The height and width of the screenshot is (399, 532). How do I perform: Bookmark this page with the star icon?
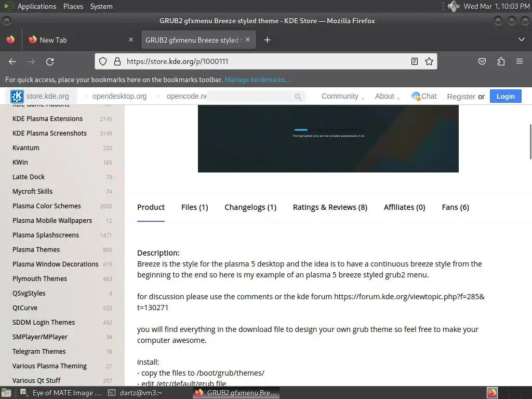[429, 61]
